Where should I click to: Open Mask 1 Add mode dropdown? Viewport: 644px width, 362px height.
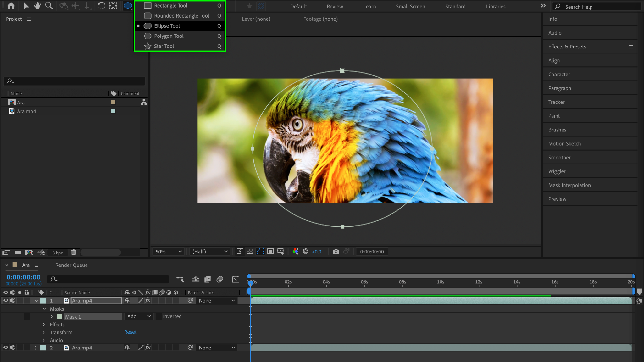coord(139,316)
